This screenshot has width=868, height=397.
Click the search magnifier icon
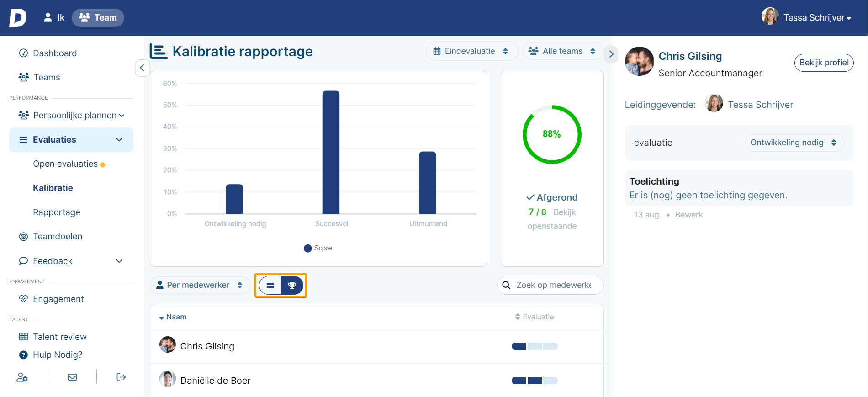507,285
